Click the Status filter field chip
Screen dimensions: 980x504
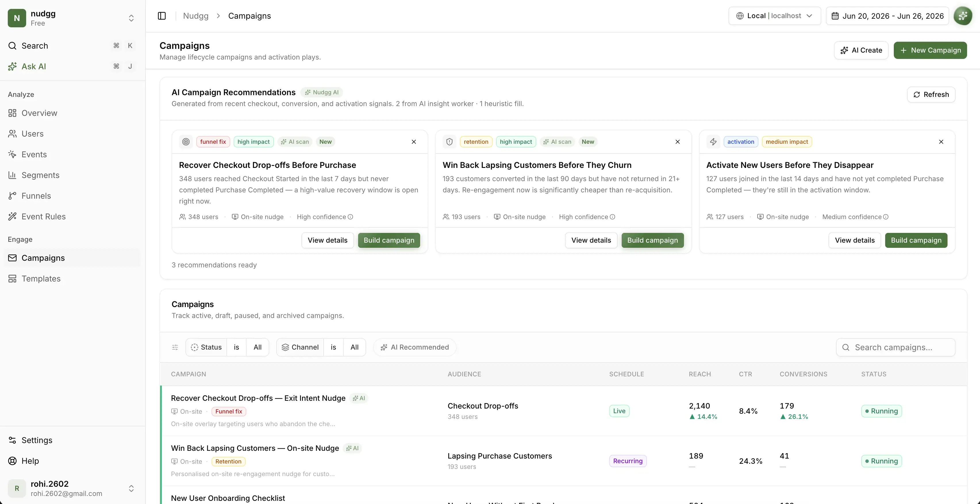[x=206, y=347]
